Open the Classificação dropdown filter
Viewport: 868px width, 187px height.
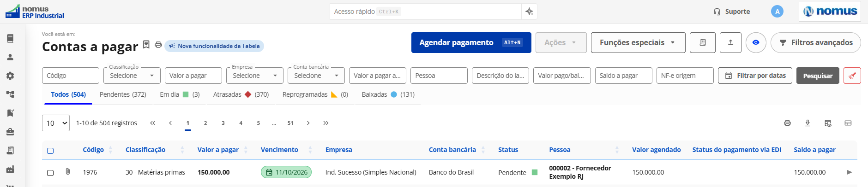[132, 76]
